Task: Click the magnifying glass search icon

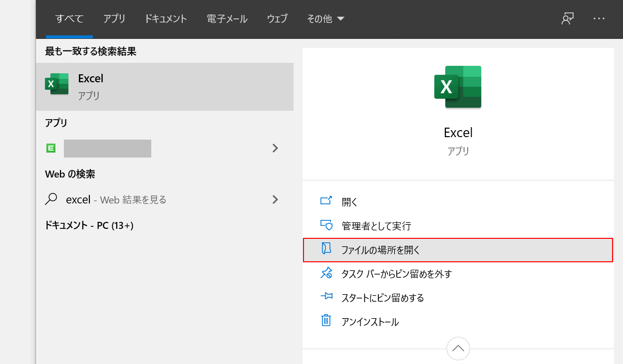Action: coord(50,199)
